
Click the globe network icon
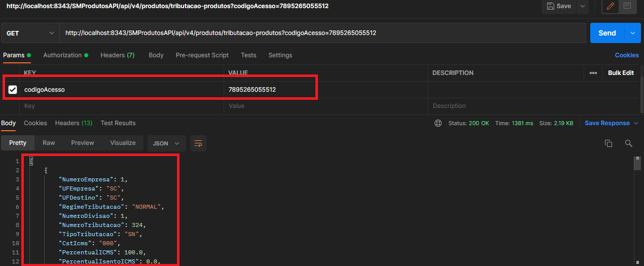click(438, 123)
